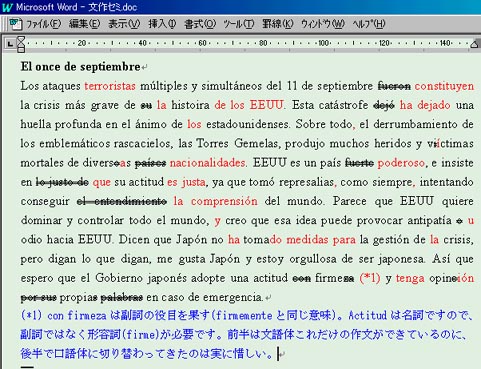Open the ファイル(F) menu
The height and width of the screenshot is (369, 481).
tap(44, 24)
